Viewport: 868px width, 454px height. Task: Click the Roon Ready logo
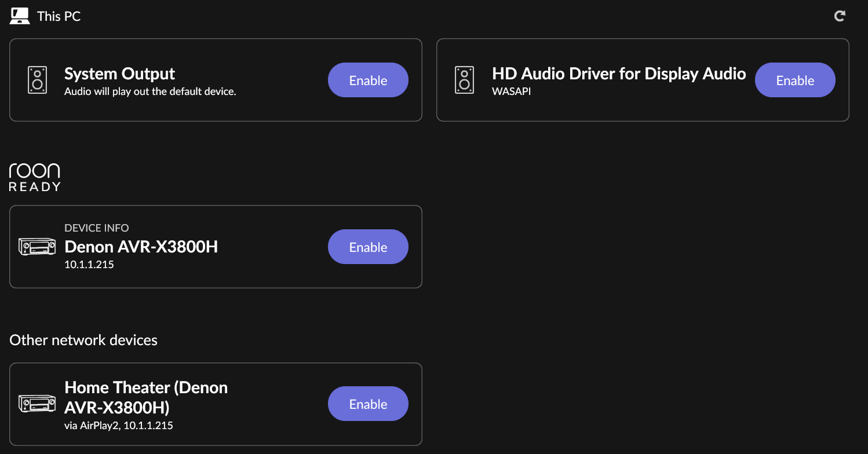click(35, 177)
